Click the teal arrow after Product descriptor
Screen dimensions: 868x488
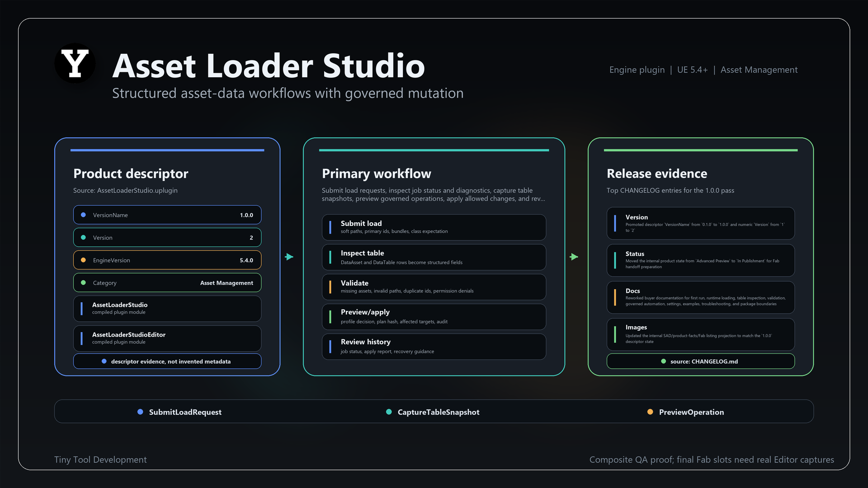pyautogui.click(x=289, y=257)
